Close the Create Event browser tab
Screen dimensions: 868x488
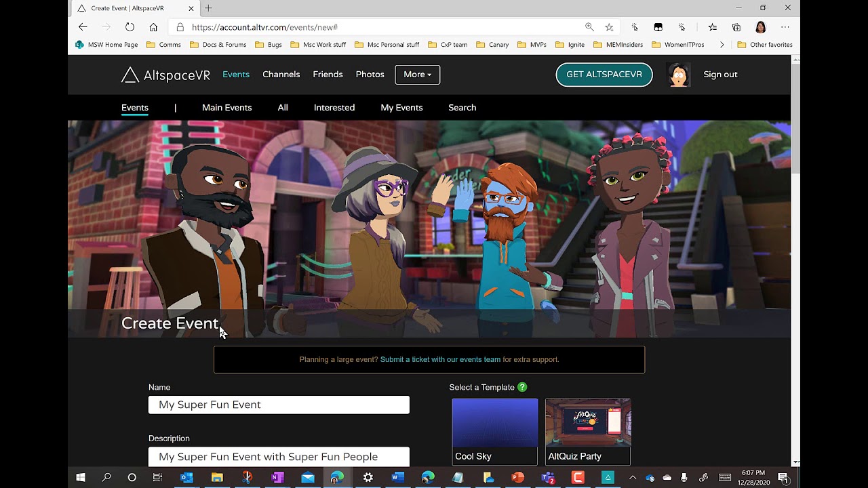[191, 8]
